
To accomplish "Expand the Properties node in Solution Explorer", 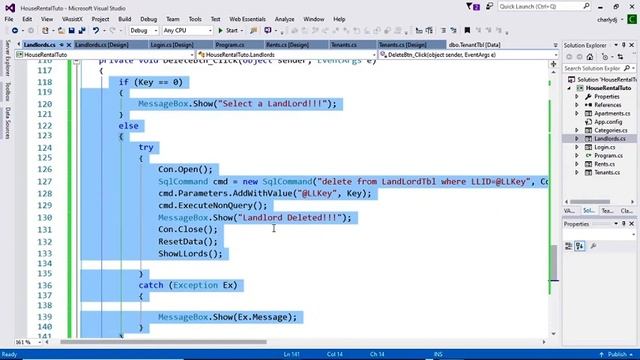I will [x=577, y=97].
